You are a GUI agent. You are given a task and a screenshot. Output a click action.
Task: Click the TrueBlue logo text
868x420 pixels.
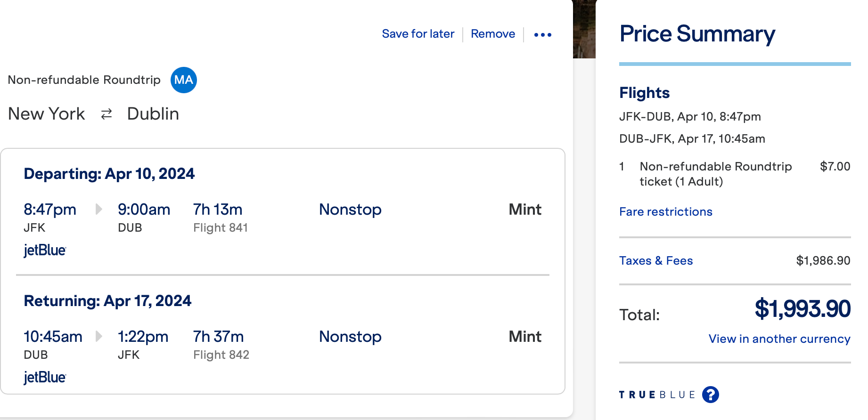657,395
